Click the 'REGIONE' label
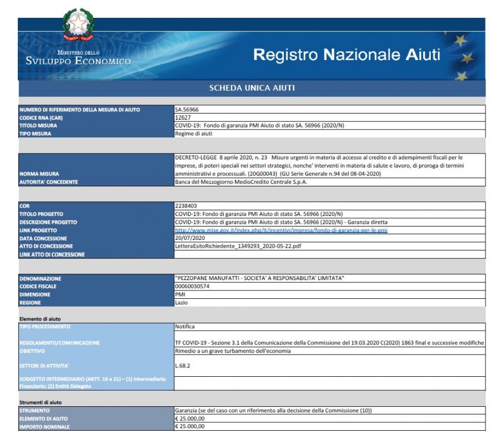The height and width of the screenshot is (448, 501). pos(30,303)
